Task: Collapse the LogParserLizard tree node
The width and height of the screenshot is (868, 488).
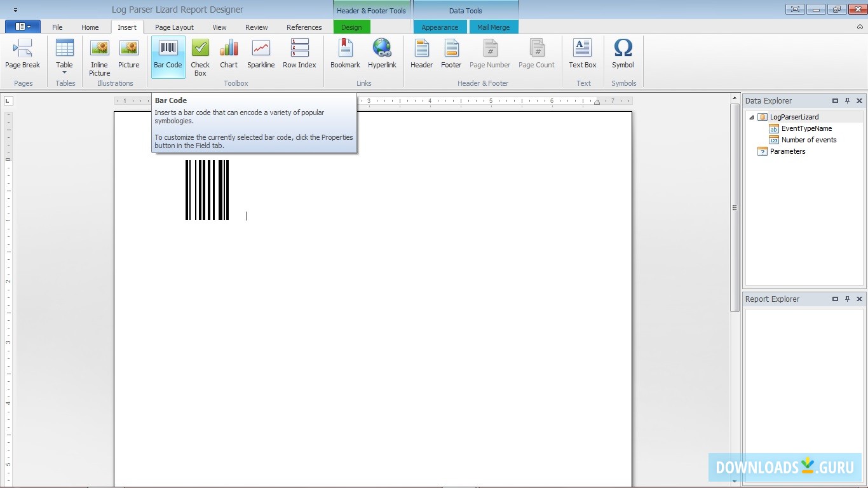Action: (752, 118)
